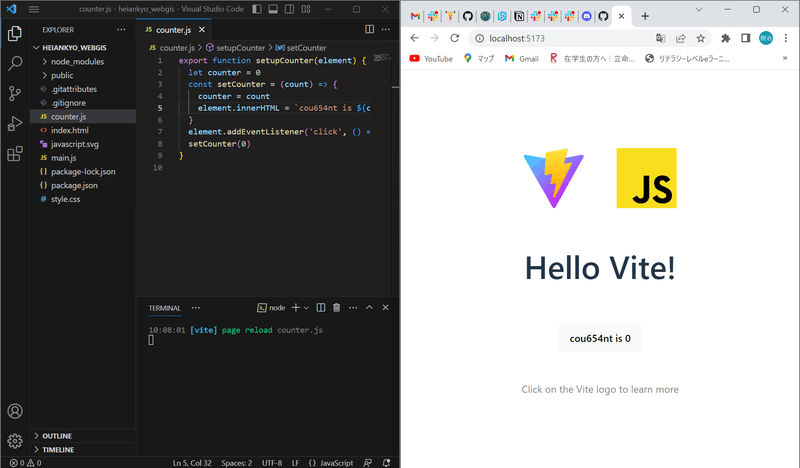The image size is (800, 468).
Task: Close the terminal panel
Action: click(386, 307)
